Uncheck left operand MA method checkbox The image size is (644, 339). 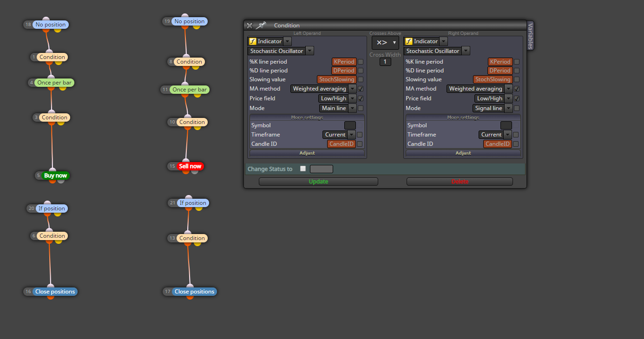(361, 89)
